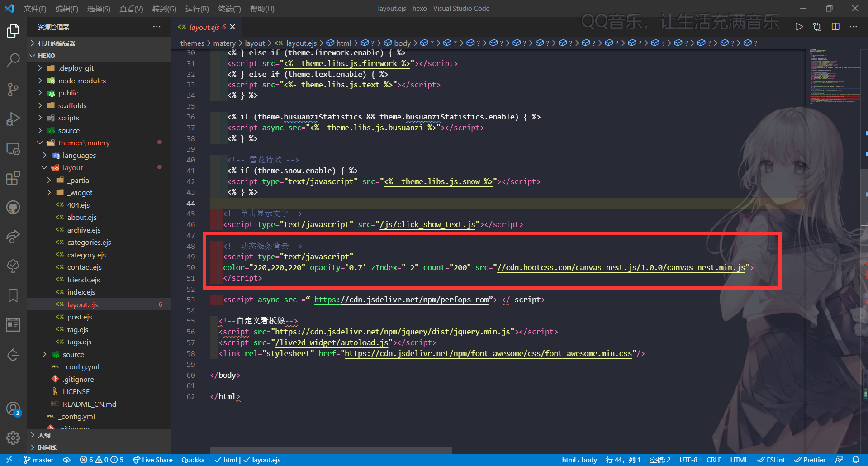Collapse the themes\matery folder
868x466 pixels.
click(99, 143)
